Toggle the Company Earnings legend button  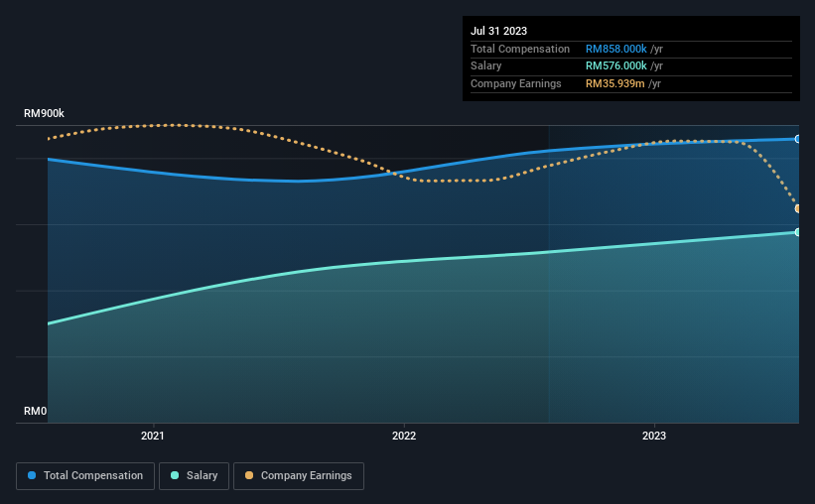[299, 476]
